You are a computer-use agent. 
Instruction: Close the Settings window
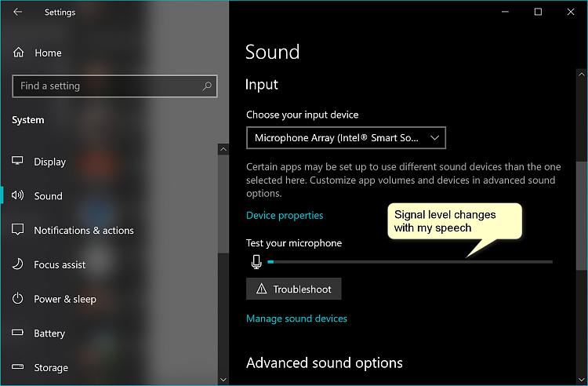point(571,12)
